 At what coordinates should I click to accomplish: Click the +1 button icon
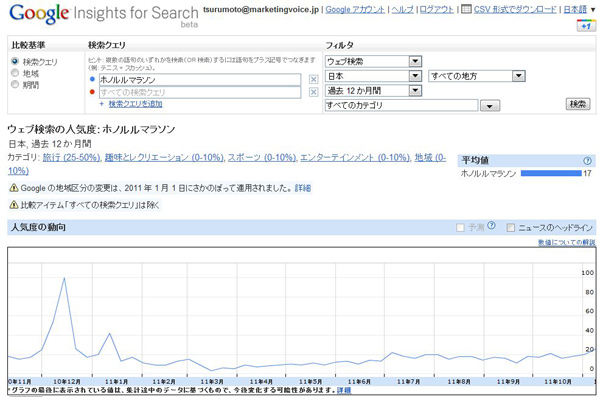pyautogui.click(x=586, y=26)
